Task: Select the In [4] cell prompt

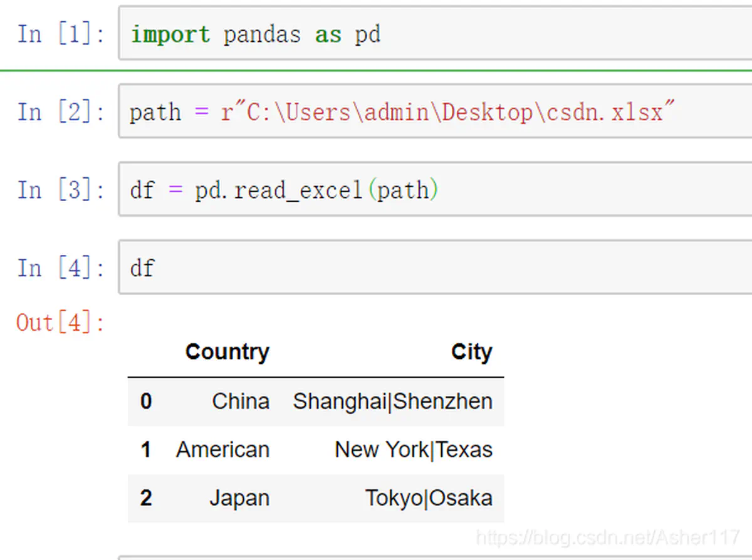Action: [x=61, y=268]
